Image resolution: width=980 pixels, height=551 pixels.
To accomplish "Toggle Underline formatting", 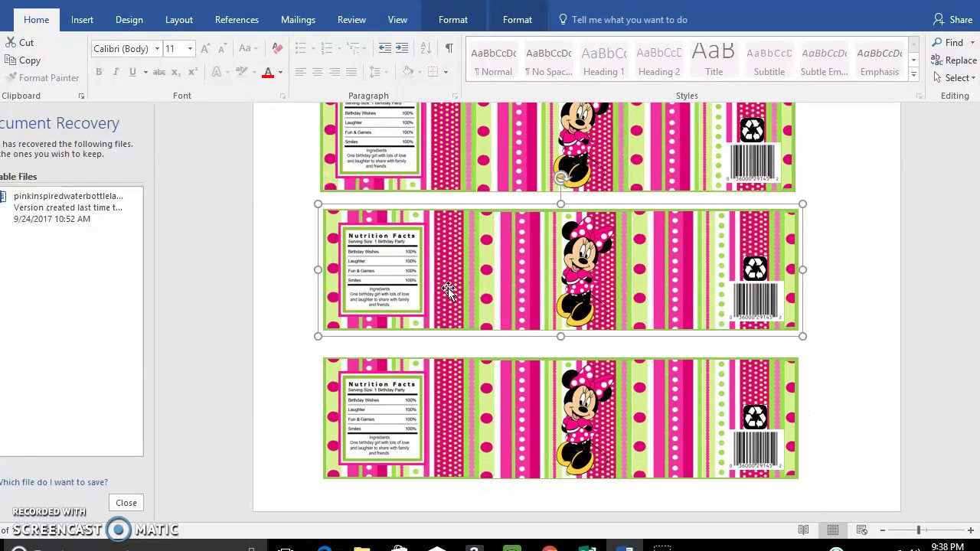I will tap(132, 72).
